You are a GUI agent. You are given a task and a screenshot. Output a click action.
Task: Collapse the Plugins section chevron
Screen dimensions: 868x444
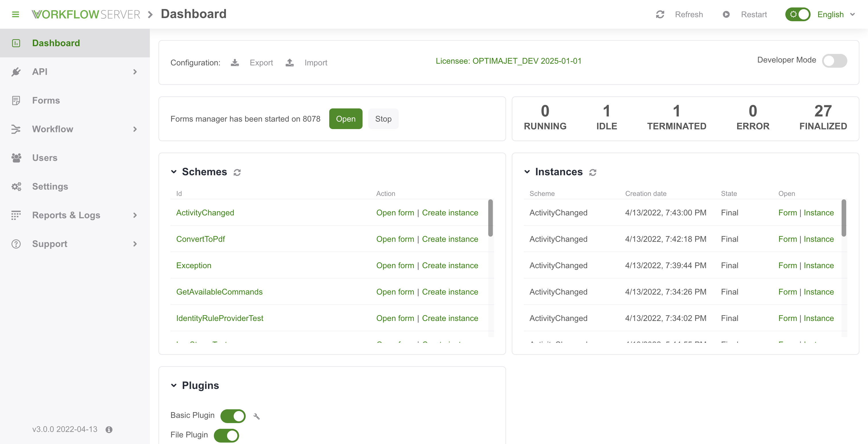point(174,385)
